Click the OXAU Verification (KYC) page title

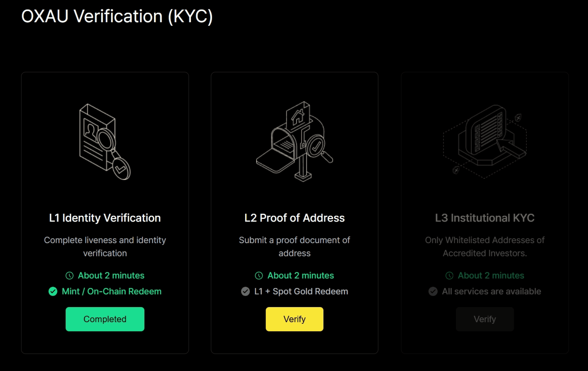pos(117,16)
